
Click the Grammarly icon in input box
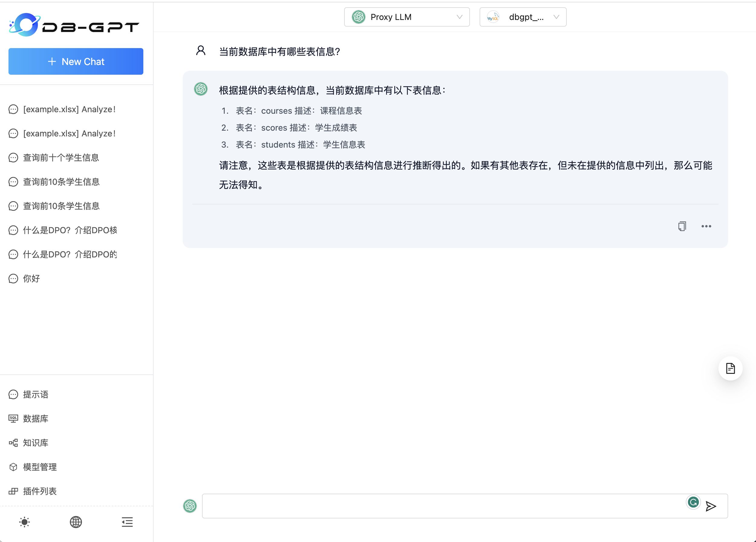(693, 502)
